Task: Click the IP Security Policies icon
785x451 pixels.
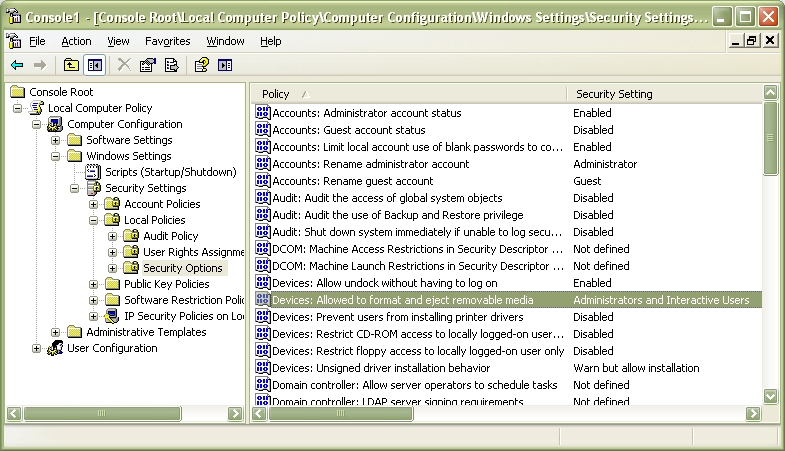Action: point(112,316)
